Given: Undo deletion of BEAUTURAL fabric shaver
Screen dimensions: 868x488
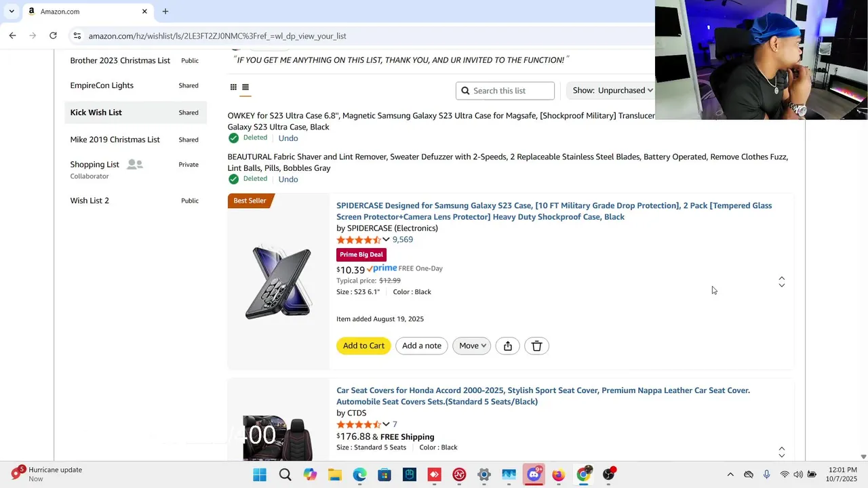Looking at the screenshot, I should pos(288,180).
